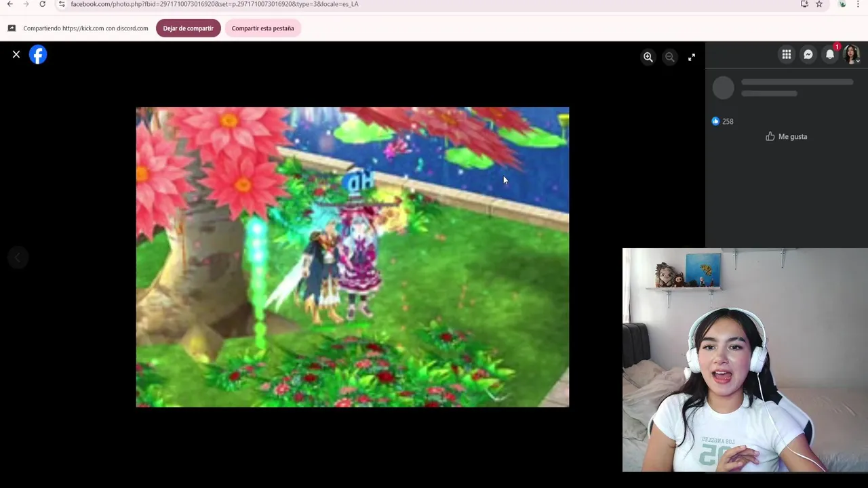The width and height of the screenshot is (868, 488).
Task: Click the browser profile avatar
Action: (x=842, y=4)
